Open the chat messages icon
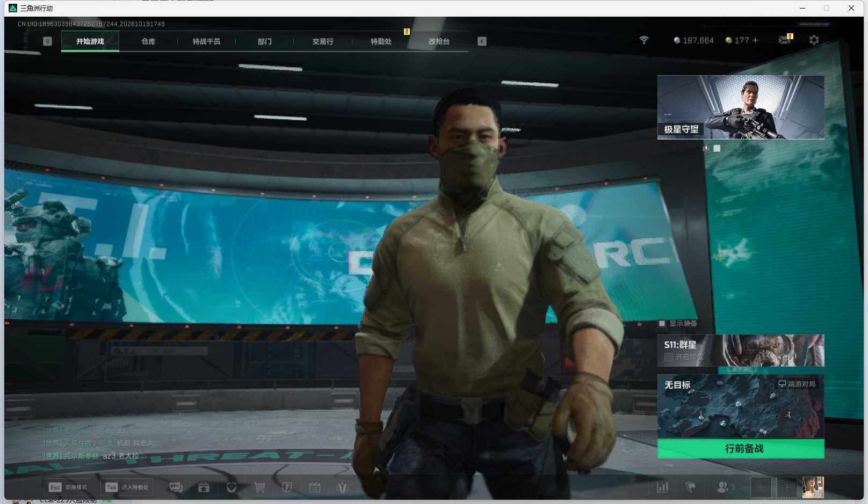The height and width of the screenshot is (504, 868). (x=176, y=487)
